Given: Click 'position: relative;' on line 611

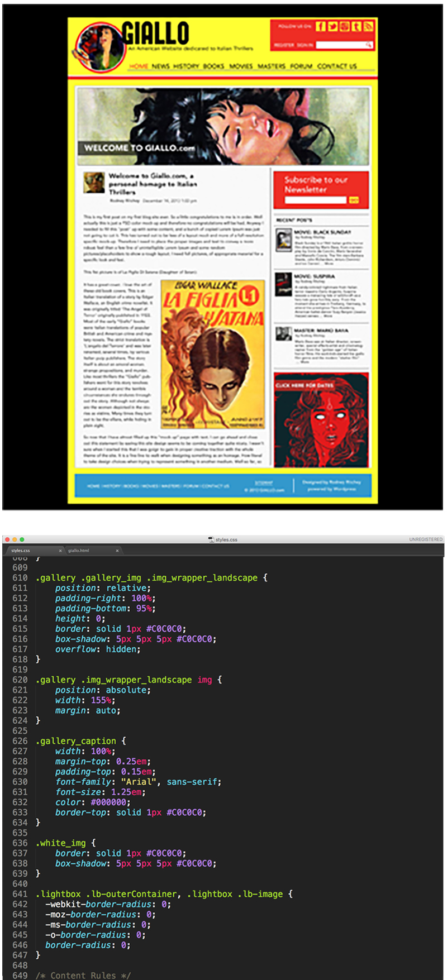Looking at the screenshot, I should click(103, 588).
